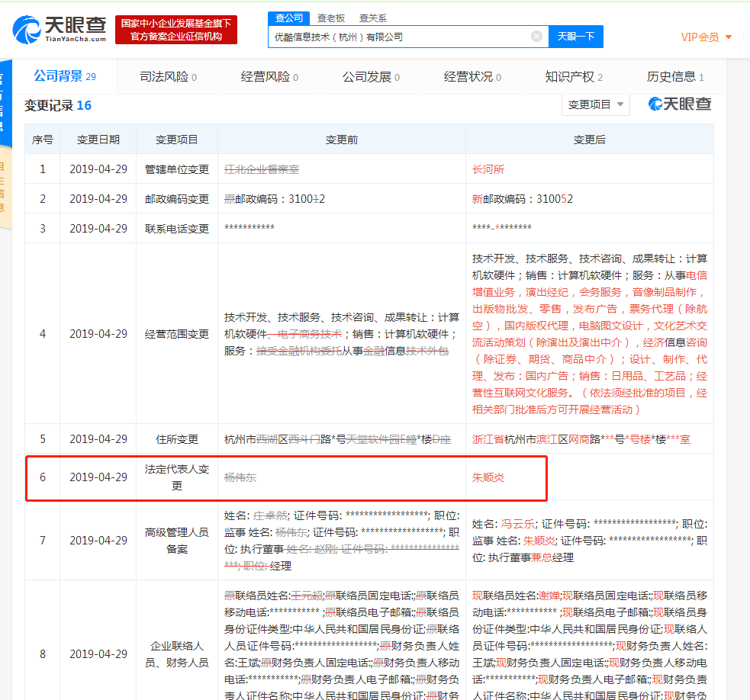The image size is (750, 700).
Task: Click the Tianyancha logo at top left
Action: 60,30
